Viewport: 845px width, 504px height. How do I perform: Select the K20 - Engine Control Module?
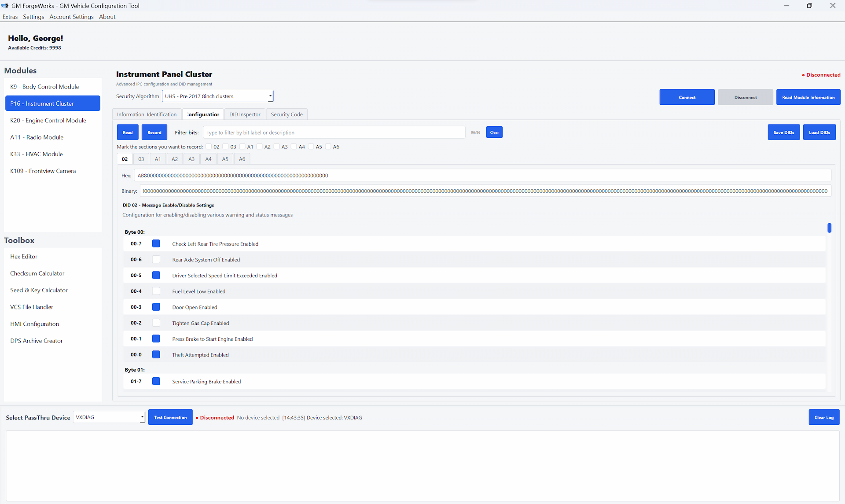click(x=48, y=120)
